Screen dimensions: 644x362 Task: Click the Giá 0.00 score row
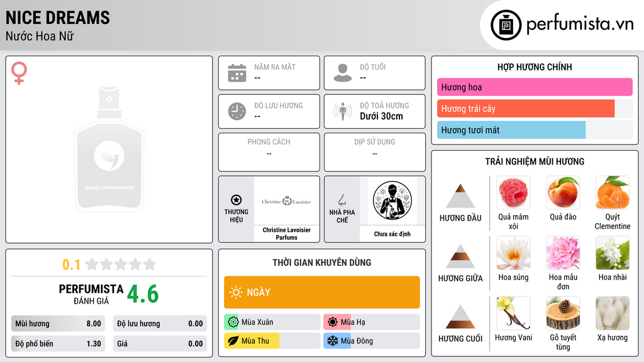(x=160, y=344)
